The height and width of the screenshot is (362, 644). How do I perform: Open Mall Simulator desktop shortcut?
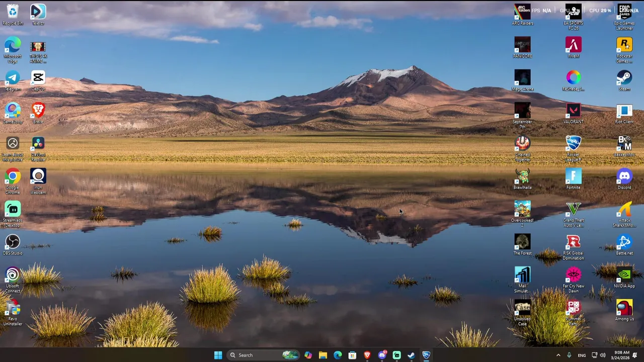pos(522,280)
